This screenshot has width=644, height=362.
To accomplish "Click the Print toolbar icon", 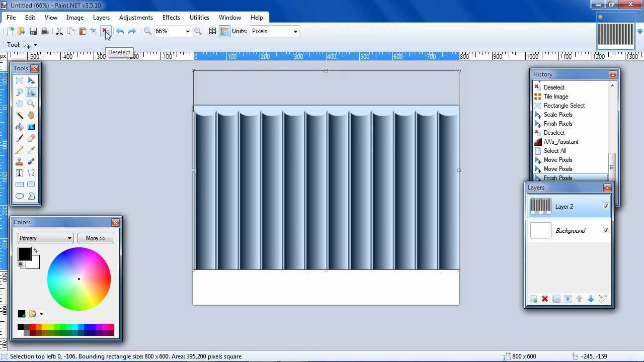I will pos(45,31).
